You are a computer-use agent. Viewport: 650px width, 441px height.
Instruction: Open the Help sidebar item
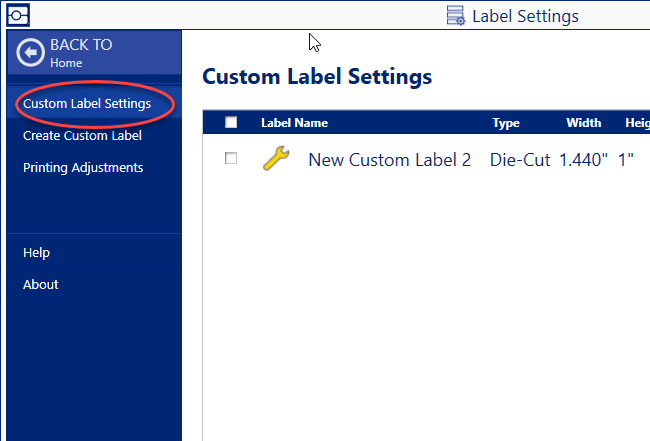(36, 252)
